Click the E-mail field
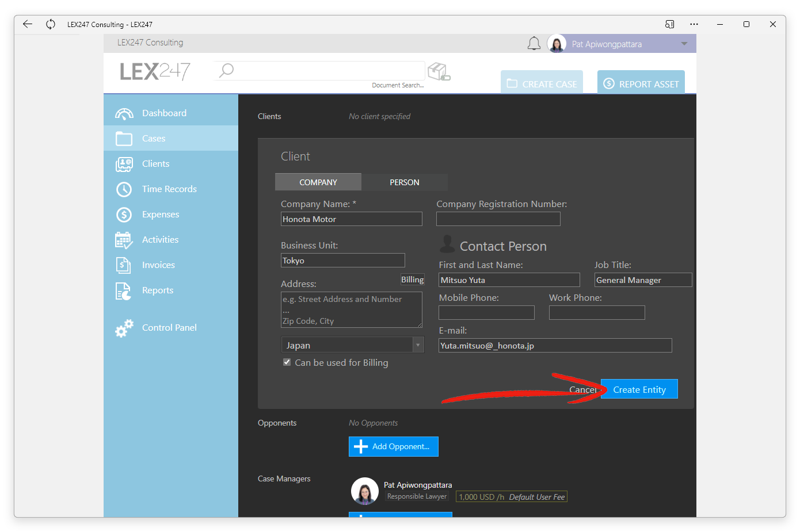Viewport: 800px width, 532px height. tap(555, 346)
